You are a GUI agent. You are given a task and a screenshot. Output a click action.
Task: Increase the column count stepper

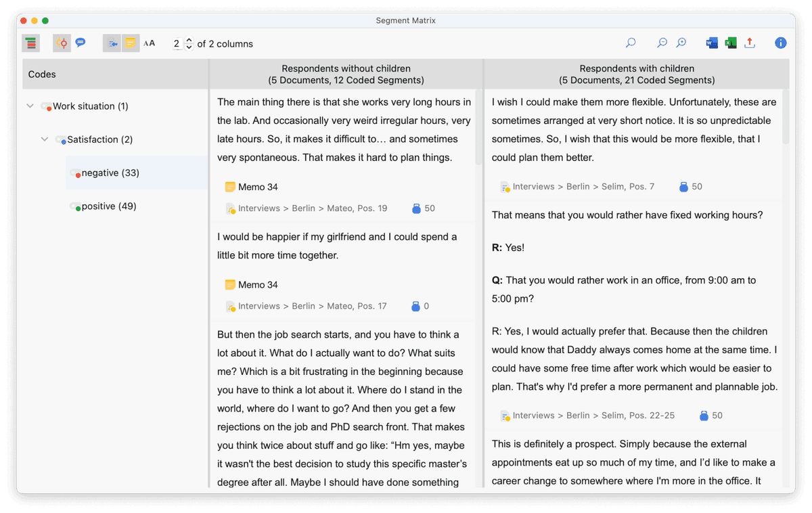click(x=189, y=40)
